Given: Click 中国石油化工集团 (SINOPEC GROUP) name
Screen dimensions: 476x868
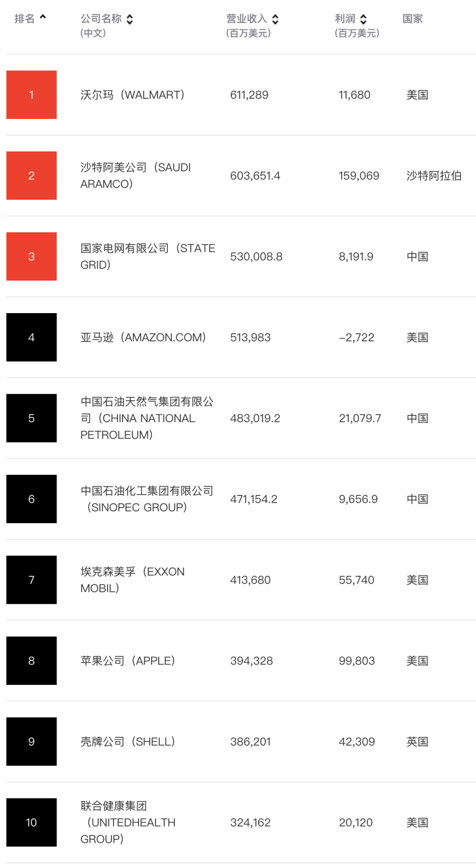Looking at the screenshot, I should pyautogui.click(x=147, y=499).
